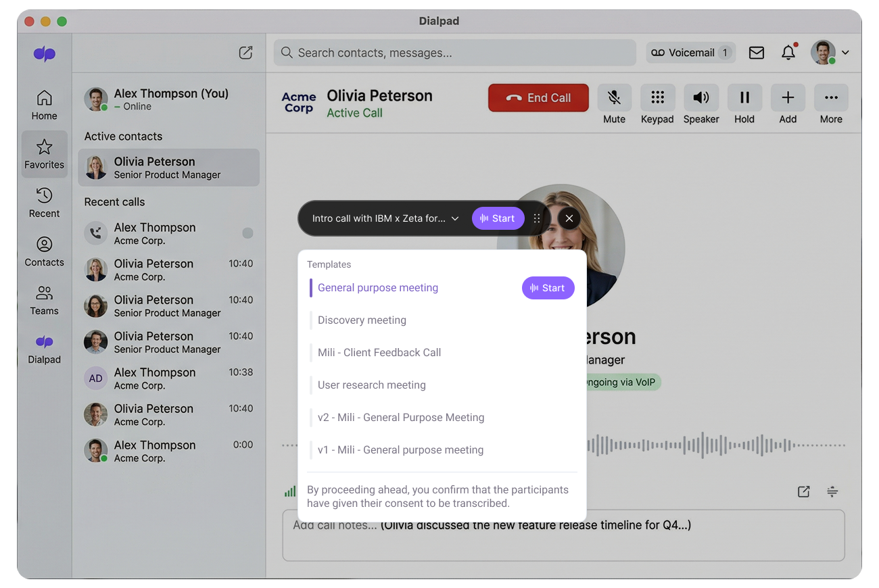Image resolution: width=879 pixels, height=588 pixels.
Task: Click the ongoing via VoIP status badge
Action: coord(622,383)
